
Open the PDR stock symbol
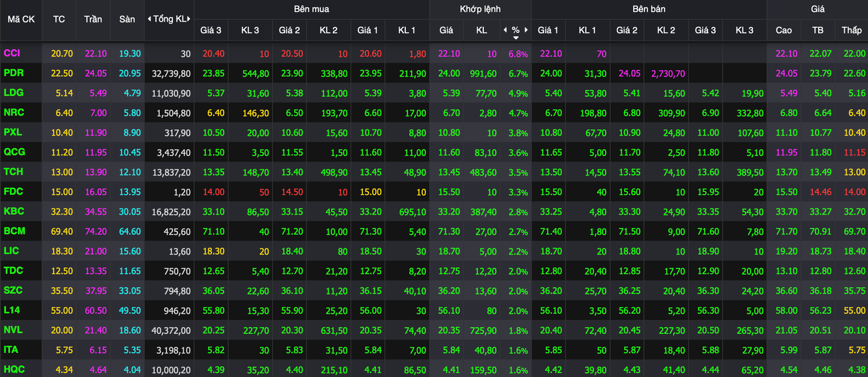point(14,73)
